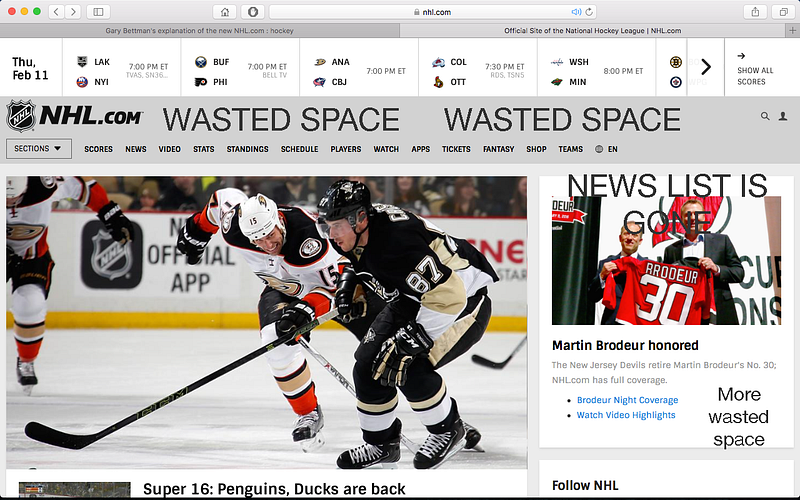The width and height of the screenshot is (800, 500).
Task: Open the NEWS menu item
Action: (136, 149)
